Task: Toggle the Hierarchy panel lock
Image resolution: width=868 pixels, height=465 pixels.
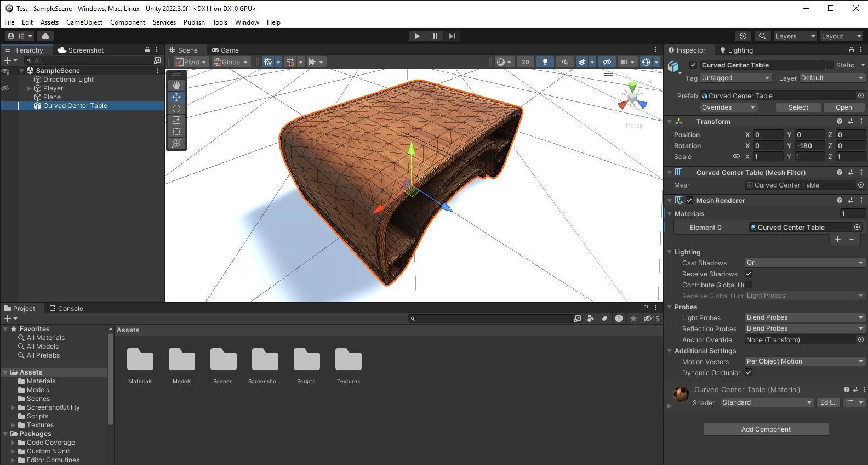Action: [x=147, y=50]
